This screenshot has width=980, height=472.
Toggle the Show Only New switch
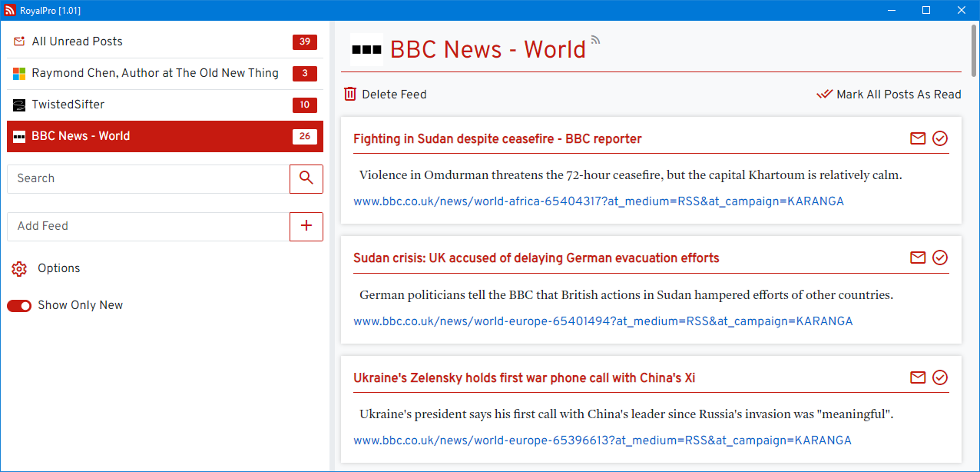coord(19,306)
